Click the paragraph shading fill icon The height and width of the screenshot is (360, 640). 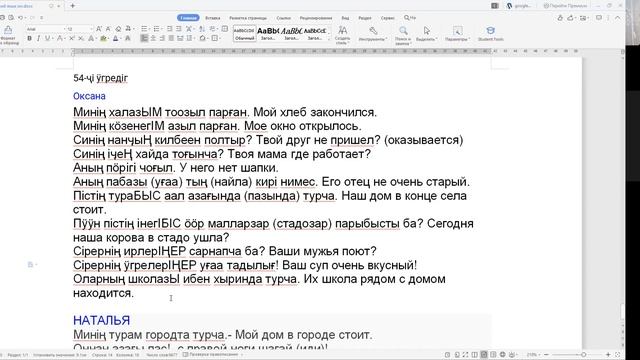coord(202,38)
